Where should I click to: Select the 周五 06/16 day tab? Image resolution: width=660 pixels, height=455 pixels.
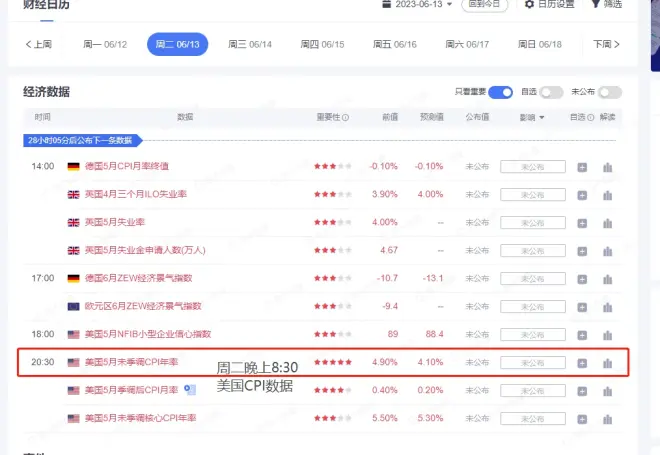(395, 45)
